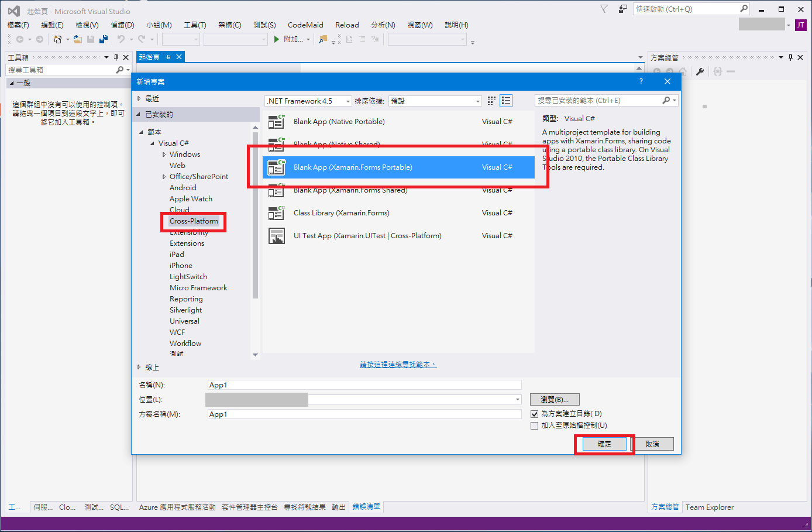Expand the 最近 tree node
Screen dimensions: 812x532
pos(139,98)
